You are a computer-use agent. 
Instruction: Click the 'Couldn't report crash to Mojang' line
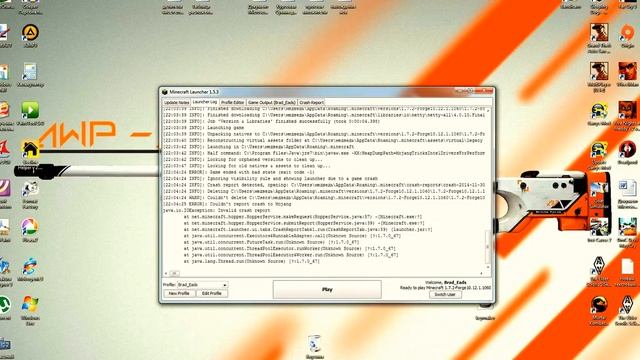point(227,204)
